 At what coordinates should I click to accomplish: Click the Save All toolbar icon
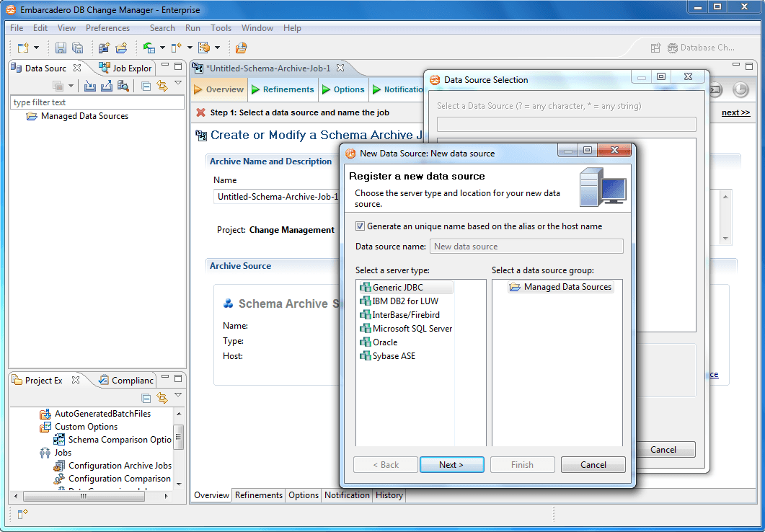click(x=78, y=48)
